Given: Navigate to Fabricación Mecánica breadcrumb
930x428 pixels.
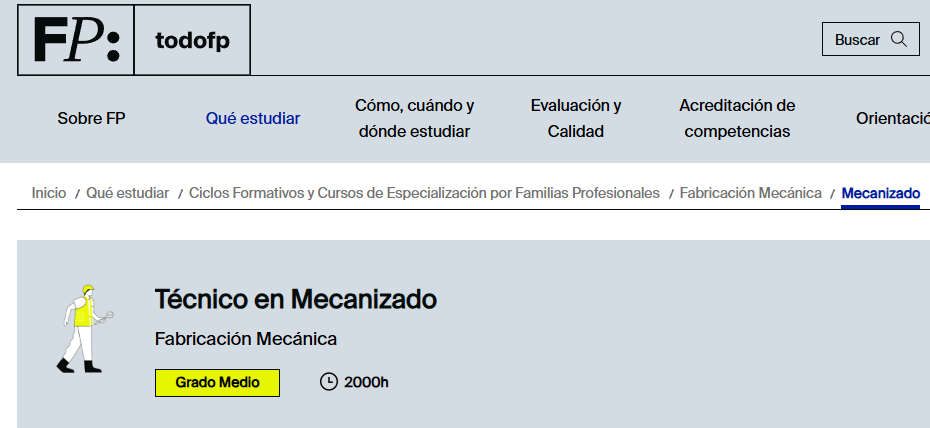Looking at the screenshot, I should coord(750,192).
